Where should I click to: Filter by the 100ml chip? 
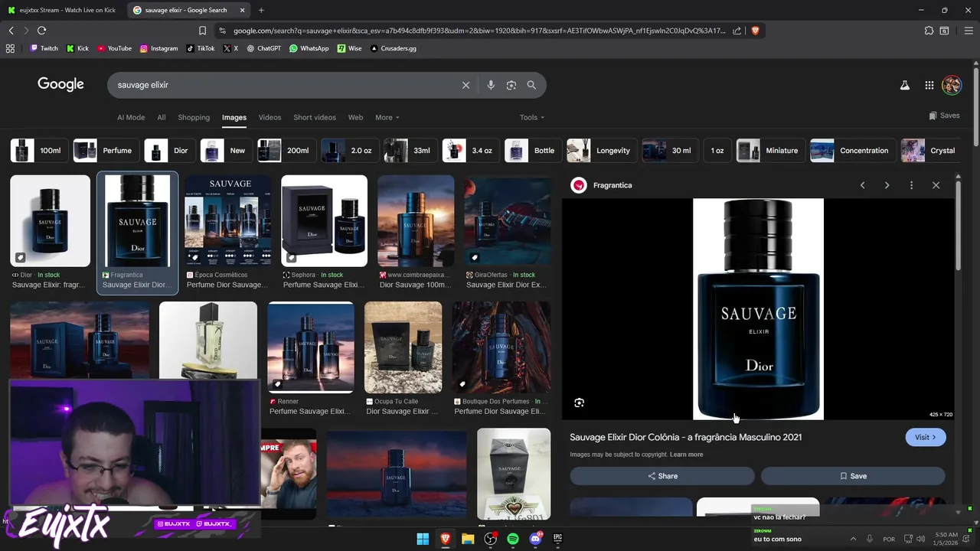(38, 151)
